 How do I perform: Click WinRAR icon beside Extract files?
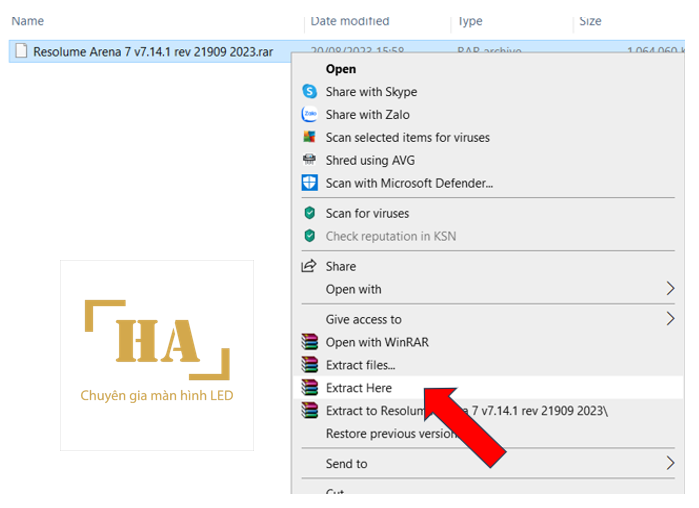tap(309, 365)
